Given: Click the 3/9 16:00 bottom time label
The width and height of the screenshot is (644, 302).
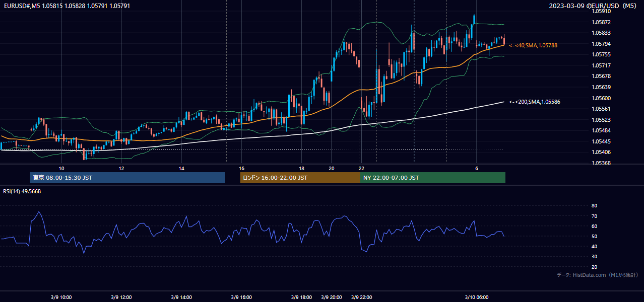Looking at the screenshot, I should coord(241,297).
